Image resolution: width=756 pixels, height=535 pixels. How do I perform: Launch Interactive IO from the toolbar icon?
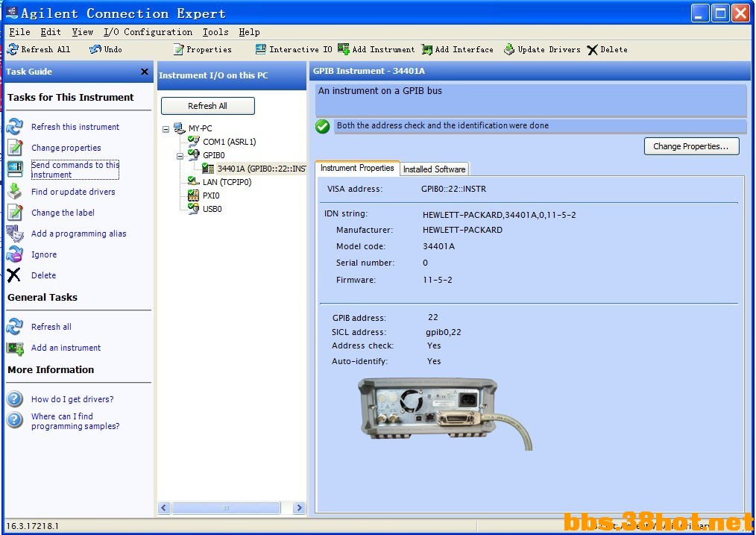tap(261, 49)
